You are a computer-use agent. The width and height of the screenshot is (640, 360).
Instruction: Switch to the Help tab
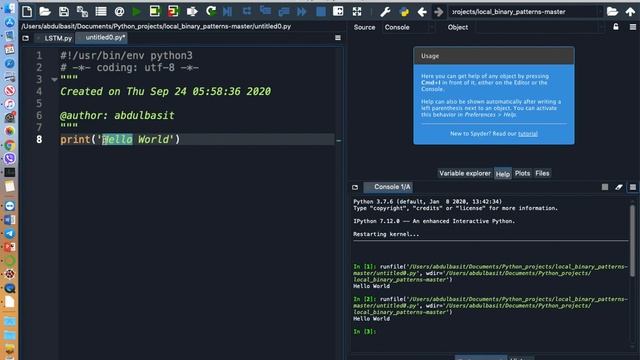(502, 173)
